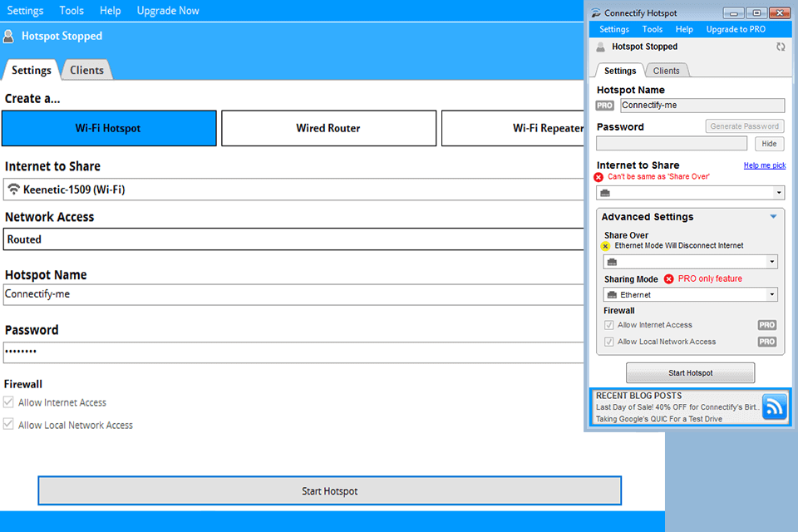Click the large Start Hotspot button
798x532 pixels.
click(x=330, y=490)
